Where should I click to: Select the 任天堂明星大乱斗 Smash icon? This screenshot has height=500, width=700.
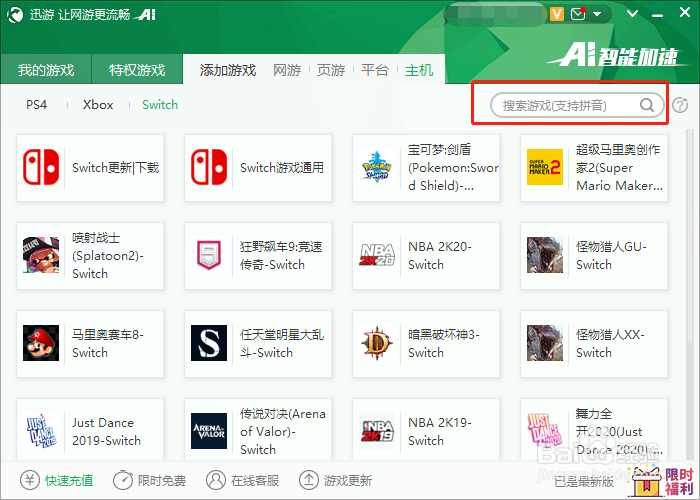click(209, 343)
